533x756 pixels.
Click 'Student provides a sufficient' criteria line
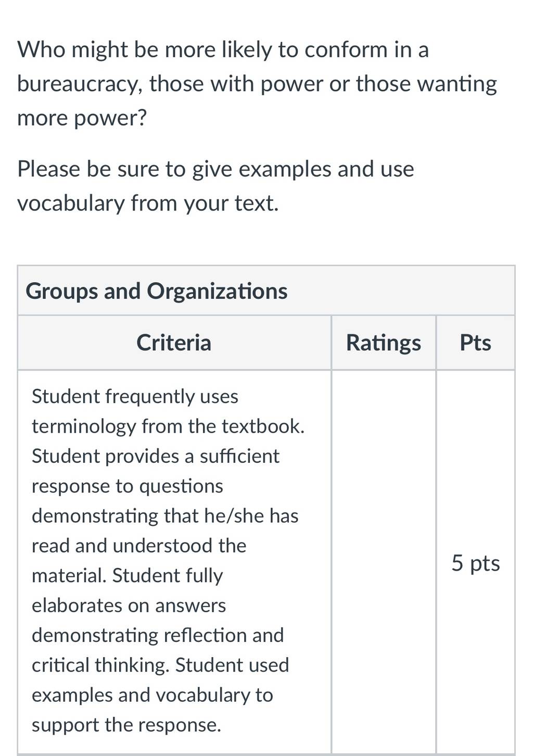pos(156,456)
